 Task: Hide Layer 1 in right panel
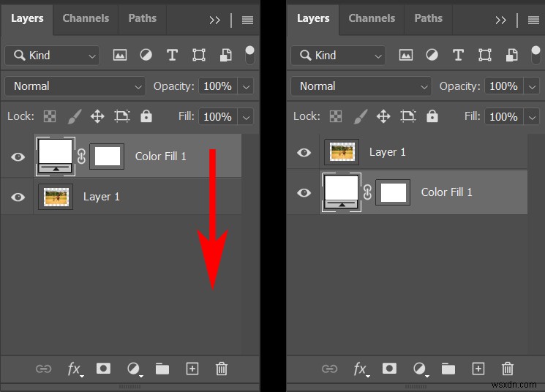(304, 152)
